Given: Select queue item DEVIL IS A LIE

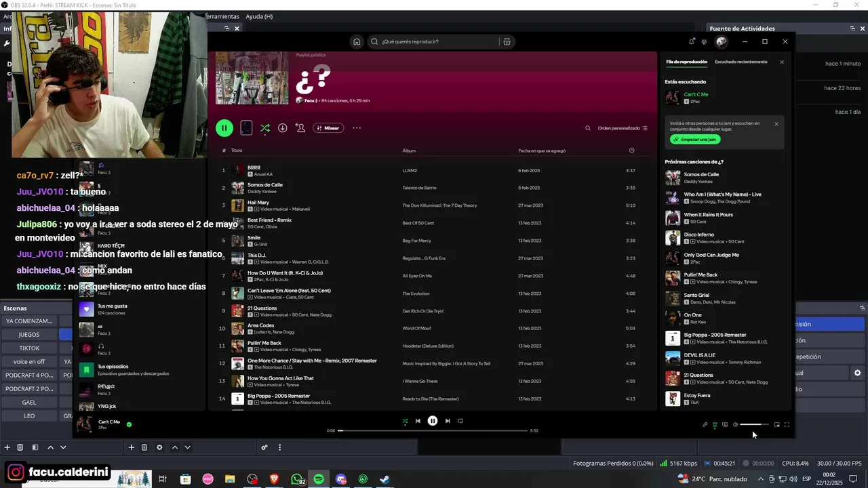Looking at the screenshot, I should coord(724,358).
